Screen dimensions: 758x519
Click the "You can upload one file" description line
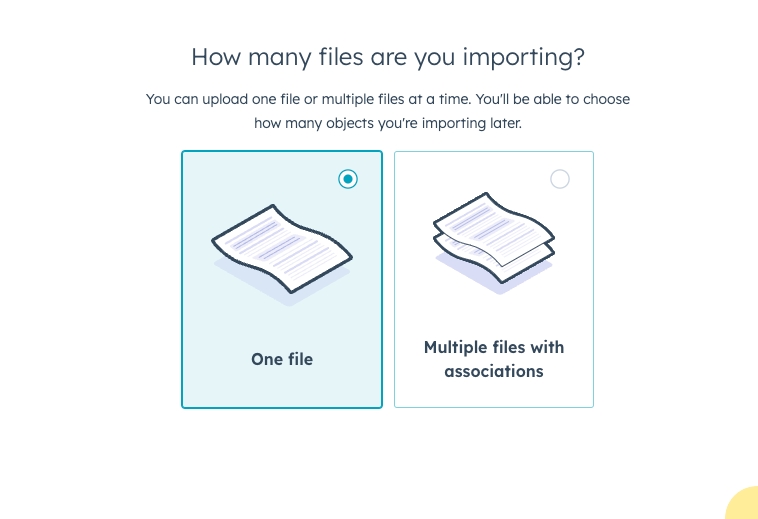click(388, 100)
